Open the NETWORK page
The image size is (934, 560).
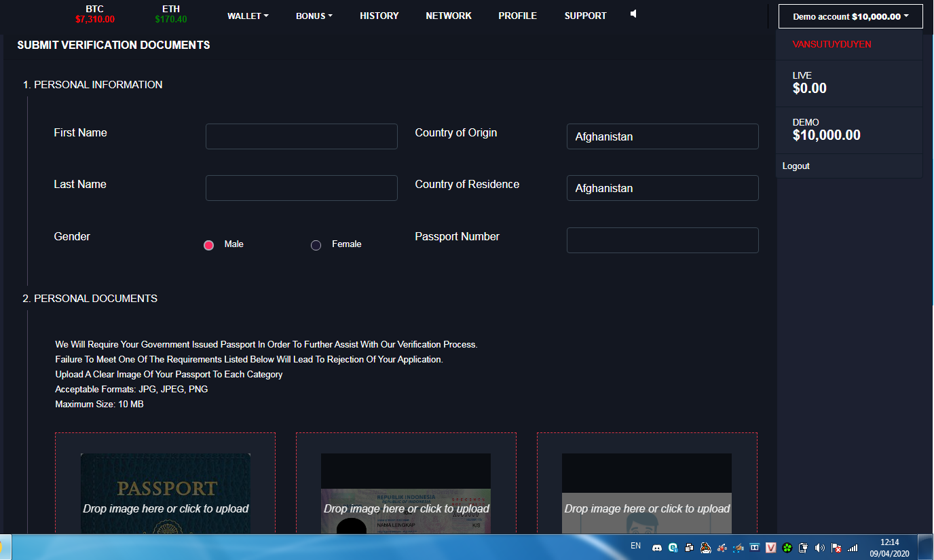coord(449,16)
